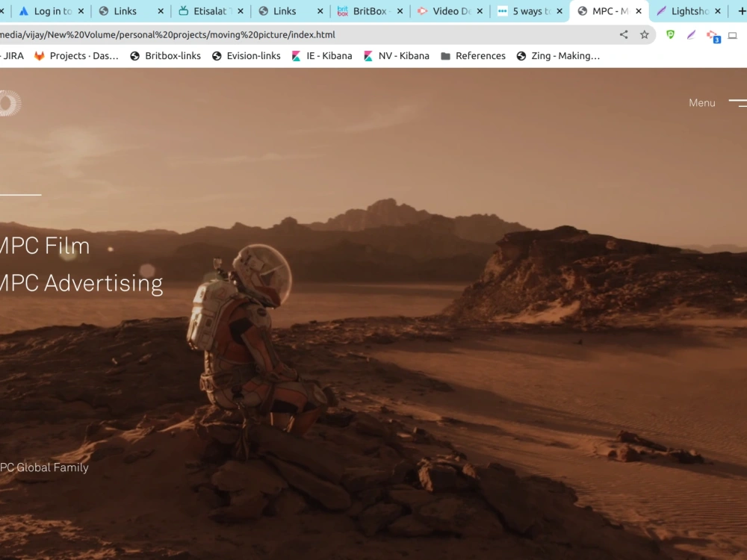
Task: Open the Evision-links bookmark
Action: coord(247,56)
